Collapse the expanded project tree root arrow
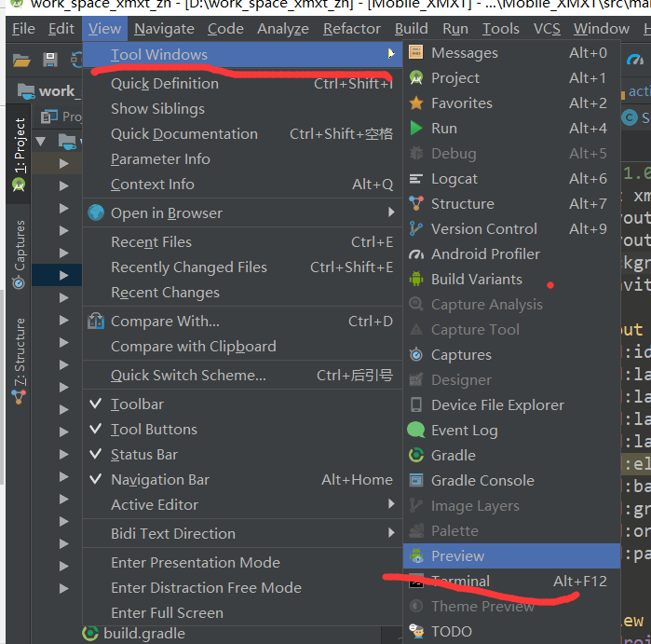This screenshot has height=644, width=651. 41,142
